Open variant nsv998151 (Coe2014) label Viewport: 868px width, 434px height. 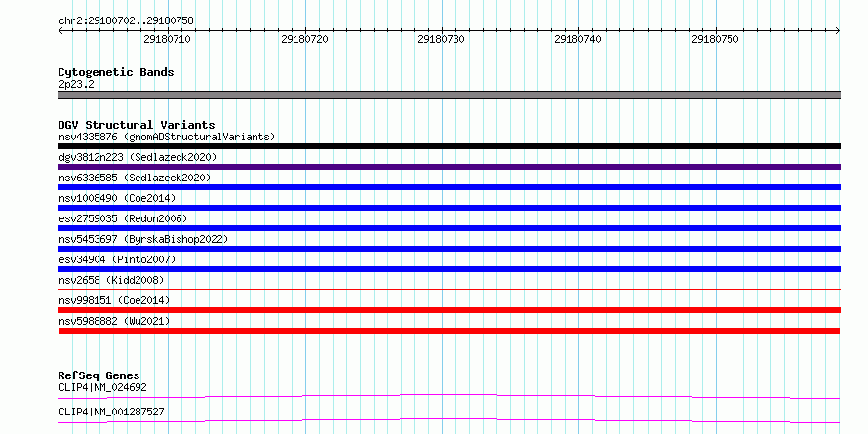point(114,300)
